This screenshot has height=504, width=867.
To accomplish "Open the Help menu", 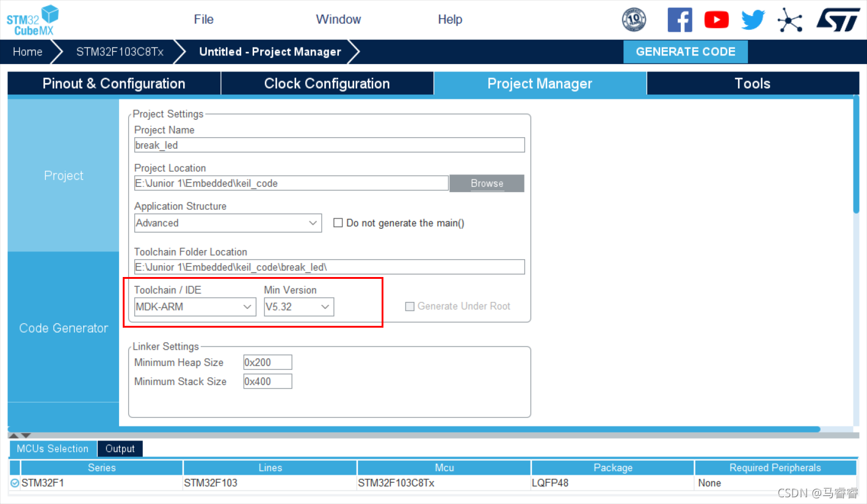I will [x=450, y=19].
